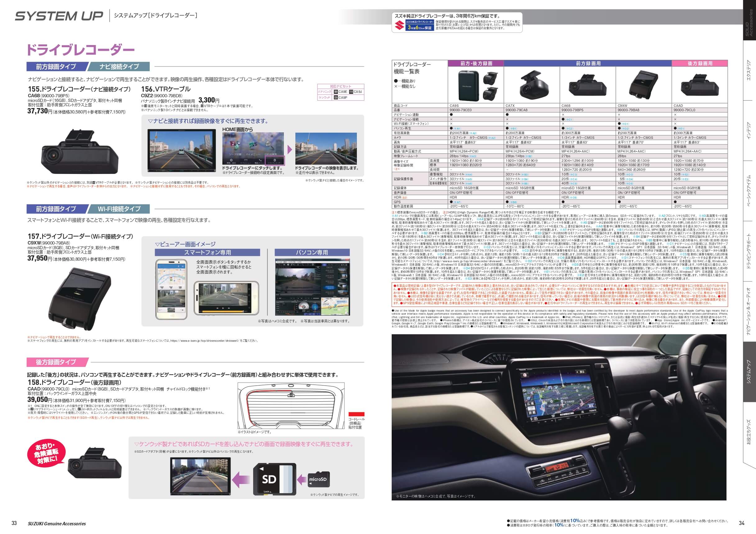756x534 pixels.
Task: Click the purple triangle between HOME screen and recorder video
Action: 290,149
